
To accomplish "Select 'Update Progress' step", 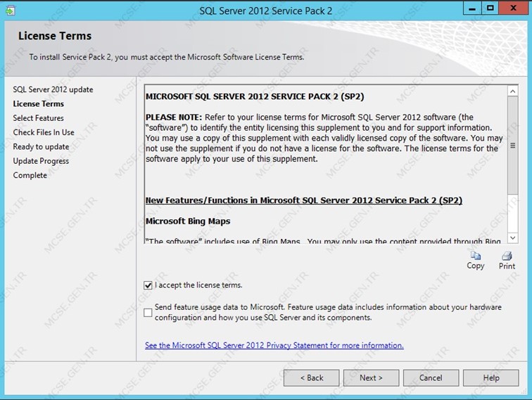I will pos(41,161).
